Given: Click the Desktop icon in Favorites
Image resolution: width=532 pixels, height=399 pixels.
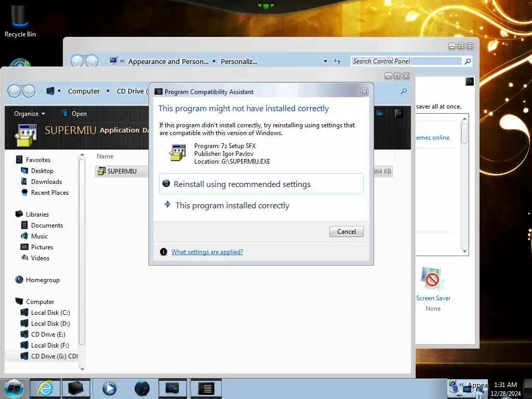Looking at the screenshot, I should [24, 170].
